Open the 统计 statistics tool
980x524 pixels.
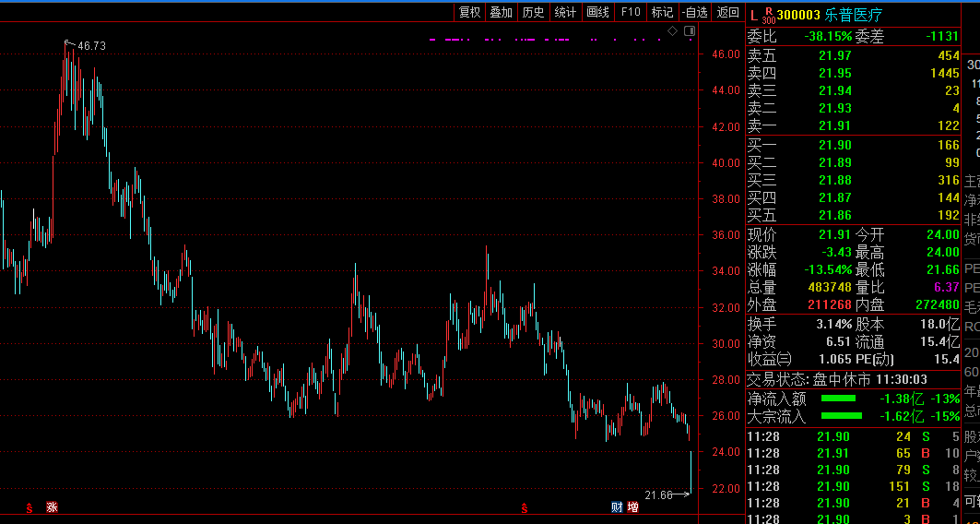click(566, 12)
